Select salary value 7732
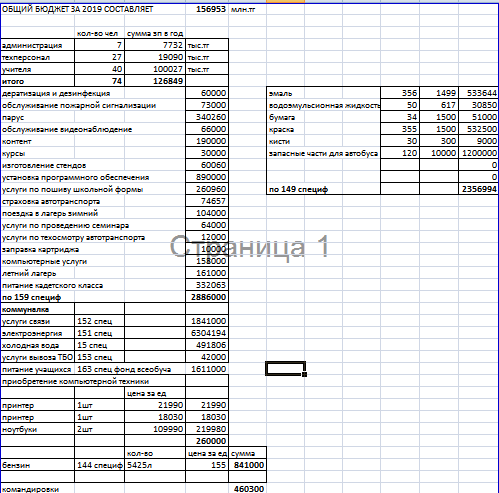This screenshot has width=499, height=493. [155, 45]
